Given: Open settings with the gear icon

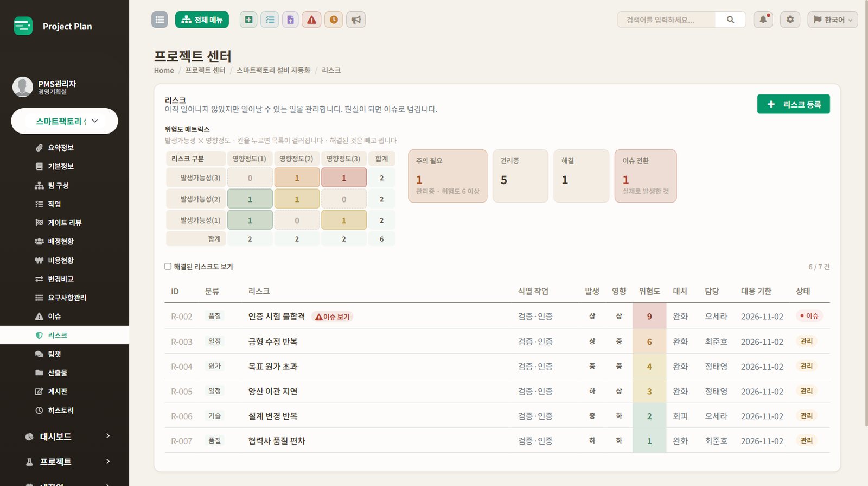Looking at the screenshot, I should (790, 20).
